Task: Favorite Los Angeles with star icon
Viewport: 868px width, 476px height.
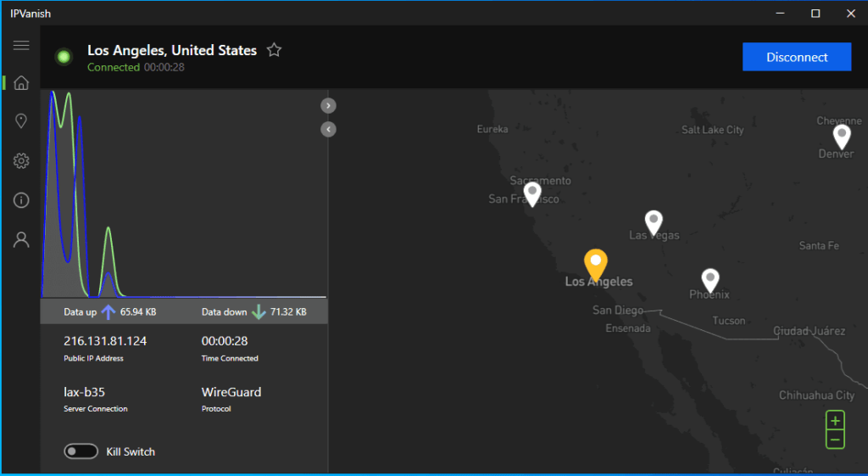Action: [274, 50]
